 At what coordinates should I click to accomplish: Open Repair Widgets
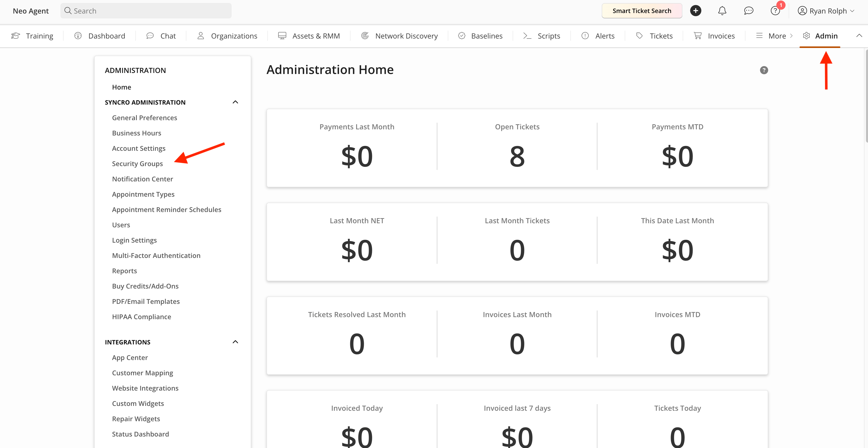pyautogui.click(x=136, y=419)
